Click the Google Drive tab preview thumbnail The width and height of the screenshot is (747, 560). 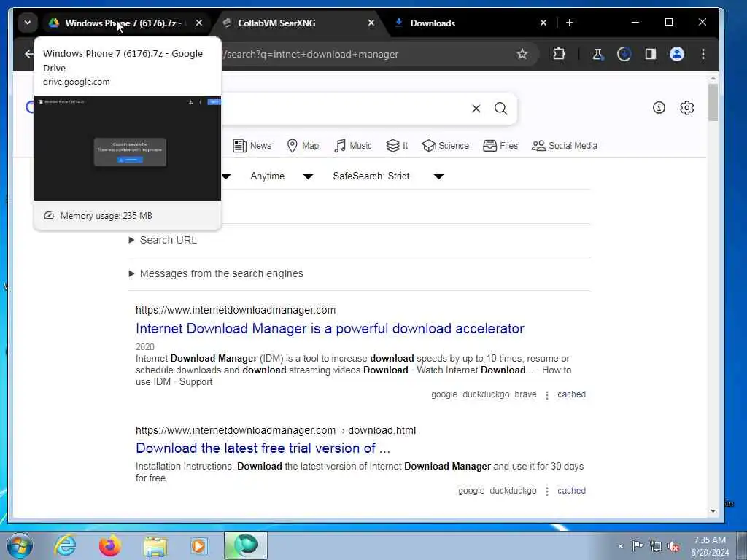tap(128, 148)
